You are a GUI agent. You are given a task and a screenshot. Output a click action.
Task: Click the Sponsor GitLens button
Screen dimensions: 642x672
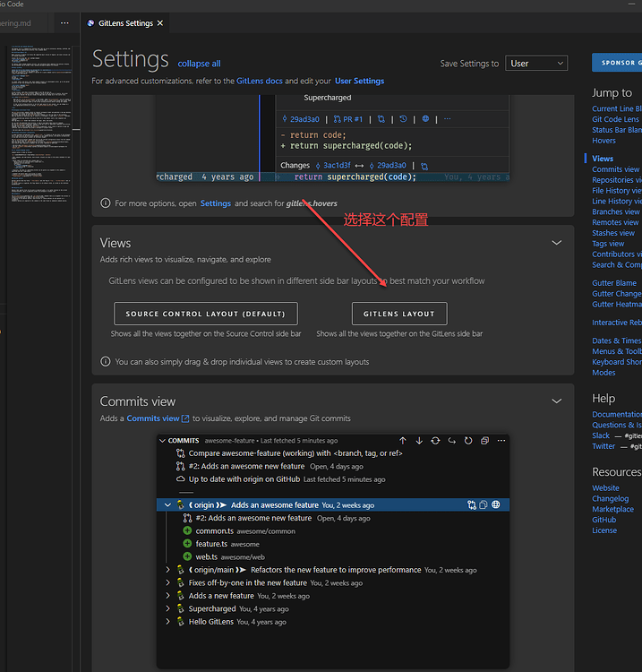(x=617, y=63)
